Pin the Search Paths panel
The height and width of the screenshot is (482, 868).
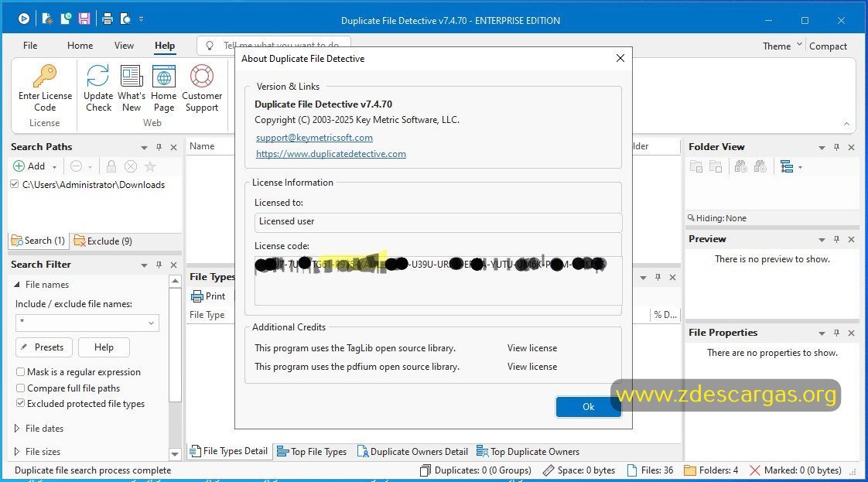[x=159, y=147]
